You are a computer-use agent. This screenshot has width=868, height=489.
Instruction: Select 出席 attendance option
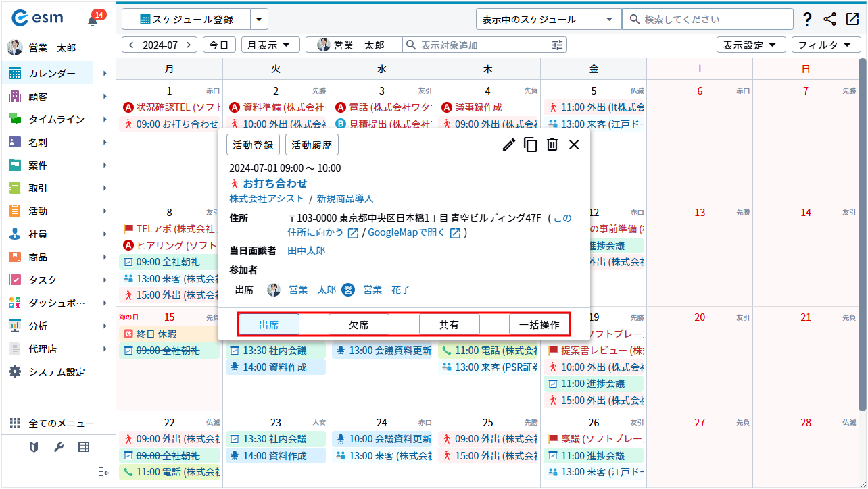269,325
